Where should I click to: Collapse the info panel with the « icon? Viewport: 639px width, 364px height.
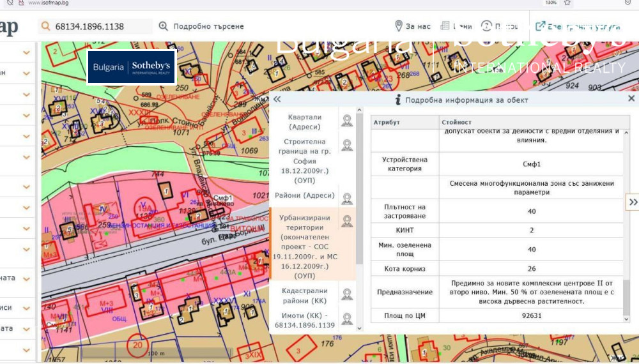point(277,100)
